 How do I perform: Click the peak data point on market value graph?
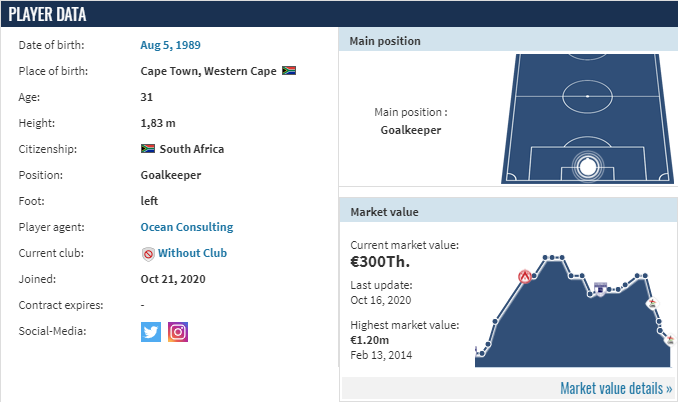[546, 258]
